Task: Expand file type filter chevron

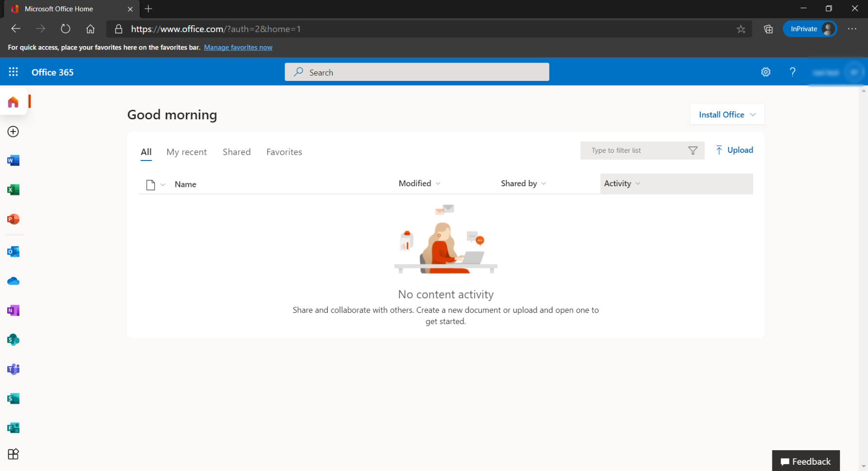Action: tap(163, 185)
